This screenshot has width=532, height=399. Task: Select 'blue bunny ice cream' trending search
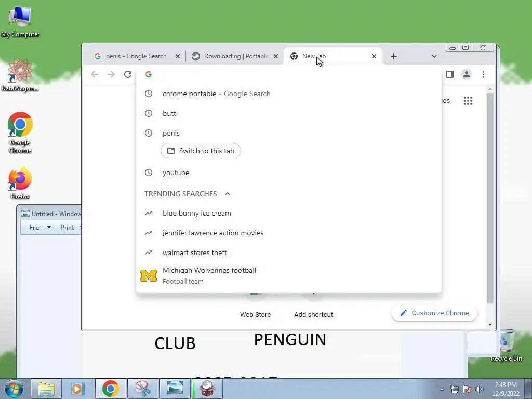coord(288,213)
